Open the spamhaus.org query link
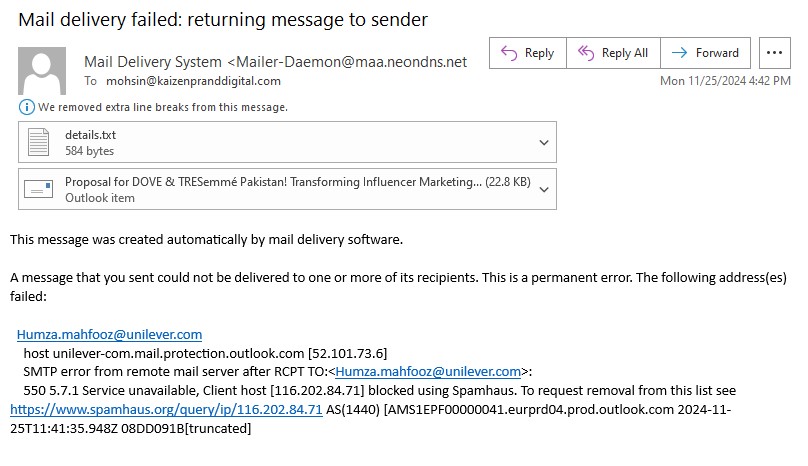Viewport: 808px width, 466px height. [x=166, y=410]
